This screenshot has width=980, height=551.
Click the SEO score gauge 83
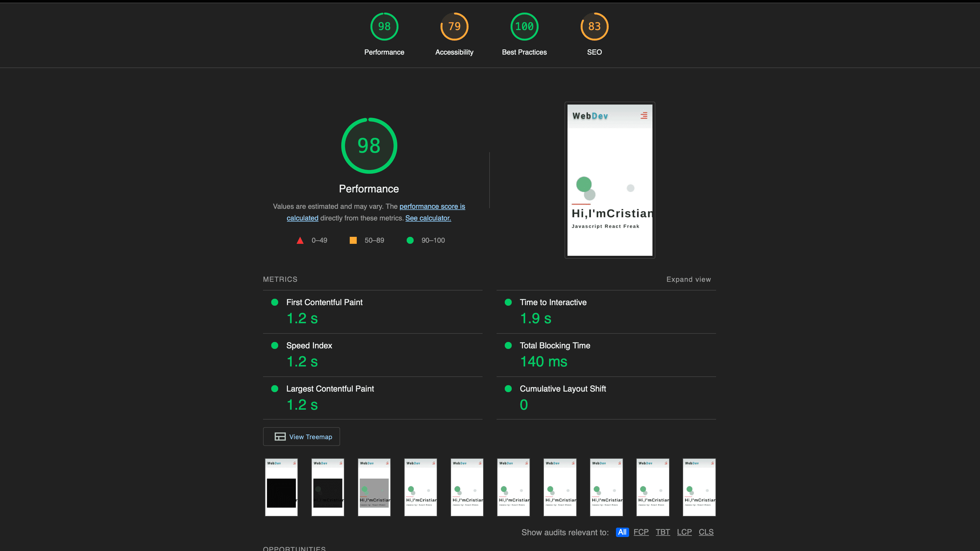(x=594, y=27)
